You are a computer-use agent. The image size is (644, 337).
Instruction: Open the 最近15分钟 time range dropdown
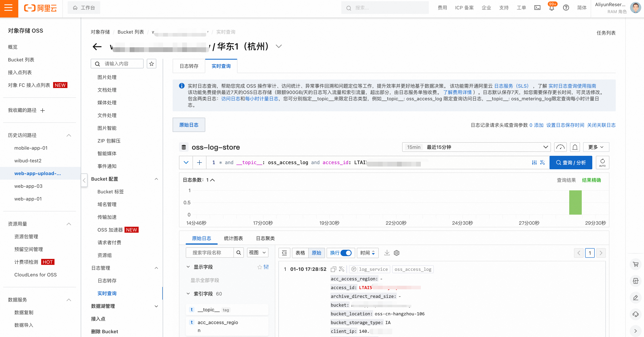click(x=476, y=147)
